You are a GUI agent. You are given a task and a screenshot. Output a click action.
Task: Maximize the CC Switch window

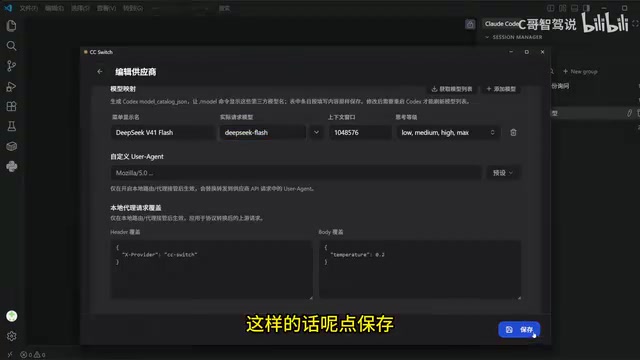tap(527, 52)
